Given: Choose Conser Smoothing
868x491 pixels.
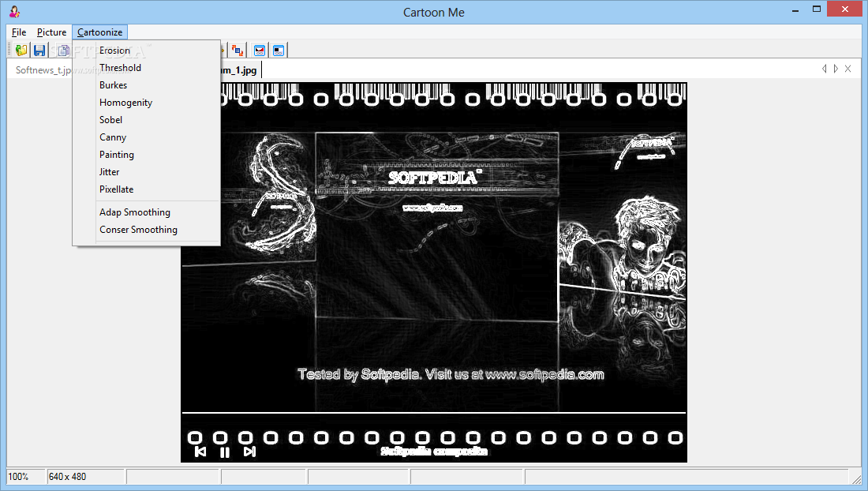Looking at the screenshot, I should click(146, 229).
